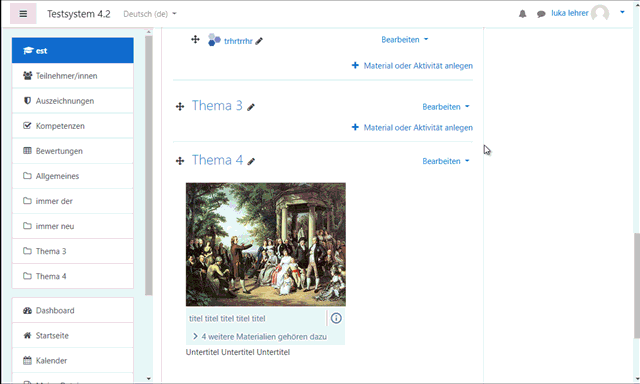Edit Thema 3 title with pencil icon
640x384 pixels.
(x=251, y=107)
